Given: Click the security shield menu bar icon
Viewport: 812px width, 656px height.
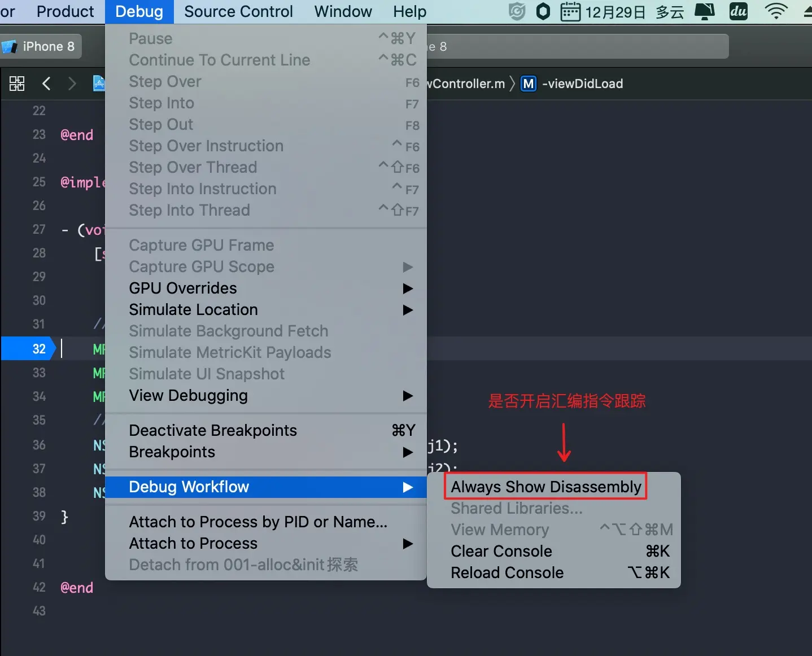Looking at the screenshot, I should click(x=517, y=11).
